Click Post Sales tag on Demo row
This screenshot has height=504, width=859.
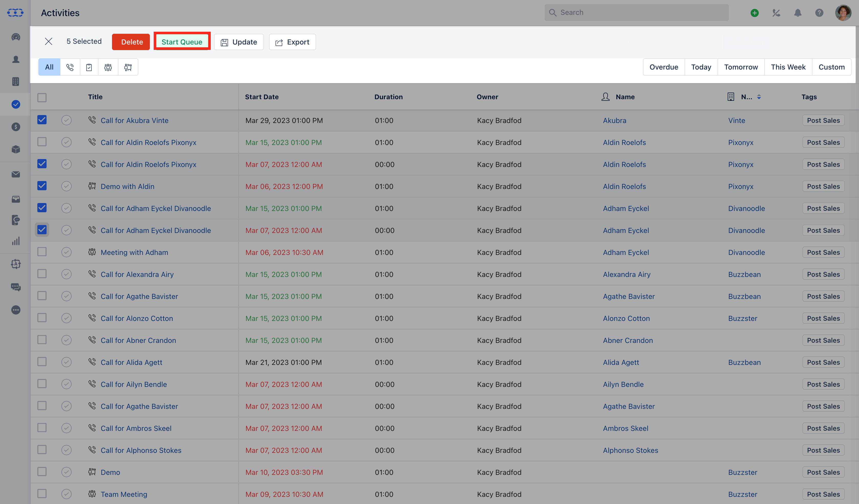(x=823, y=472)
